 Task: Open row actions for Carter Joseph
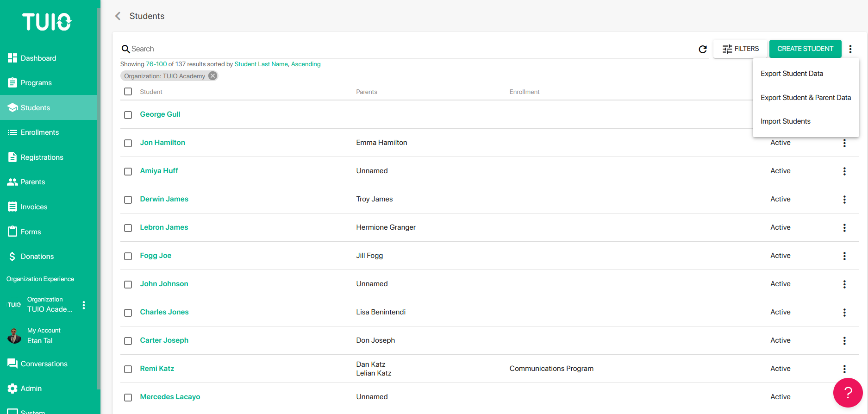point(844,341)
